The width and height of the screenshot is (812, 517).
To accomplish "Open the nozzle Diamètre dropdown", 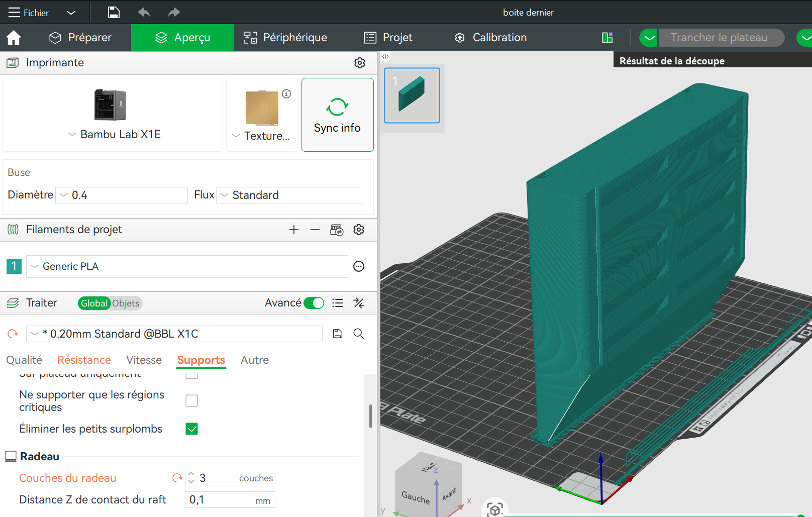I will [x=122, y=195].
